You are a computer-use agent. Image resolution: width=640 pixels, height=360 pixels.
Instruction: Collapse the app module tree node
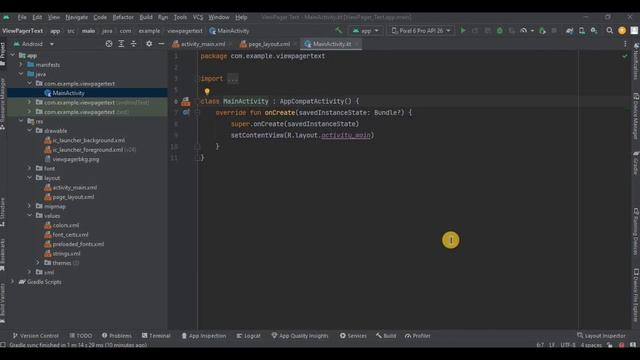pos(13,55)
